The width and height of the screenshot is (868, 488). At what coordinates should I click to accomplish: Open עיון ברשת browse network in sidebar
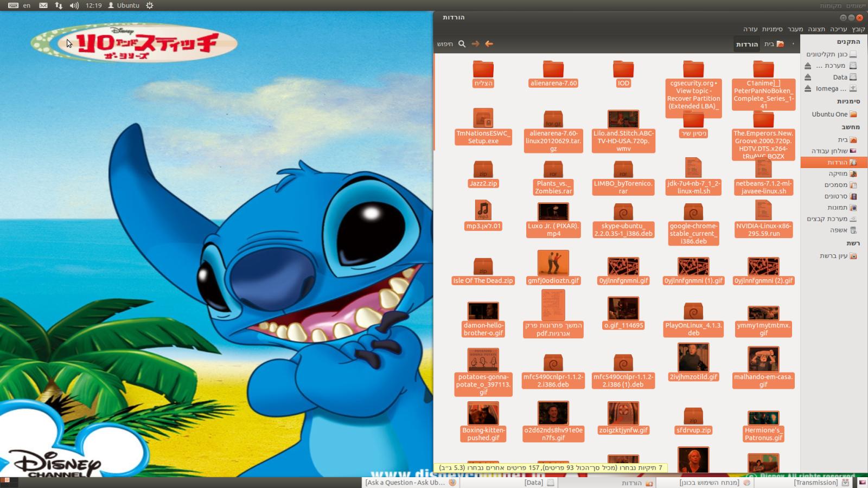pos(834,255)
